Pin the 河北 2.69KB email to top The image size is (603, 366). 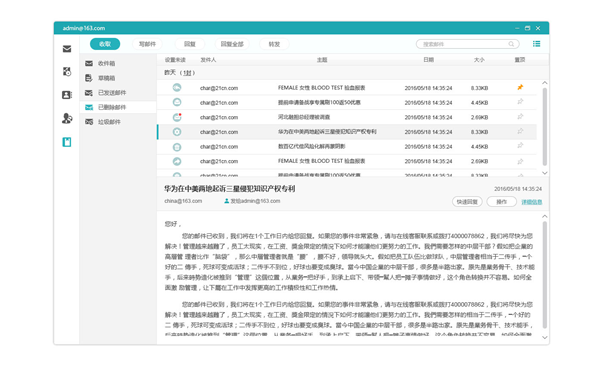pos(520,116)
